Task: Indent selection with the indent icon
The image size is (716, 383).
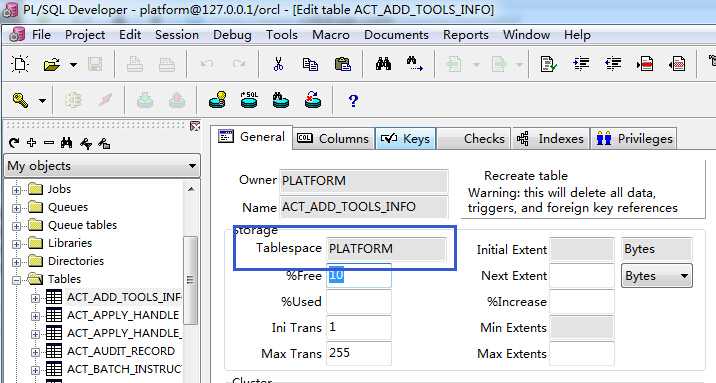Action: (x=581, y=64)
